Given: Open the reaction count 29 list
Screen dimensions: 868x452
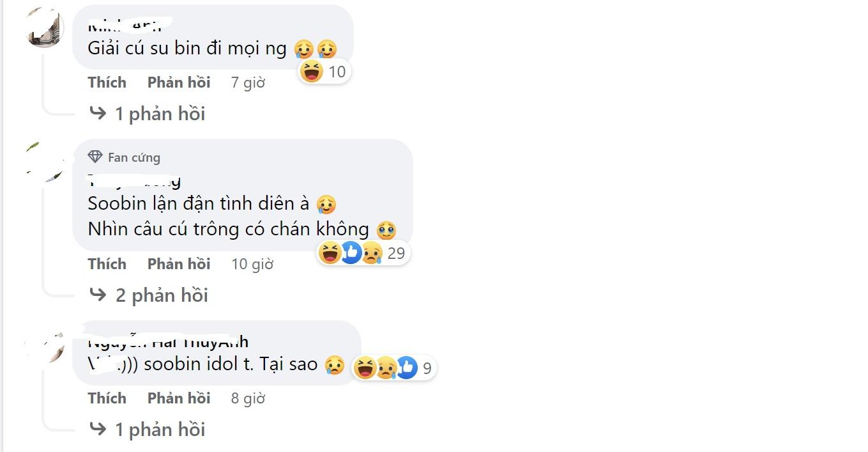Looking at the screenshot, I should click(396, 253).
